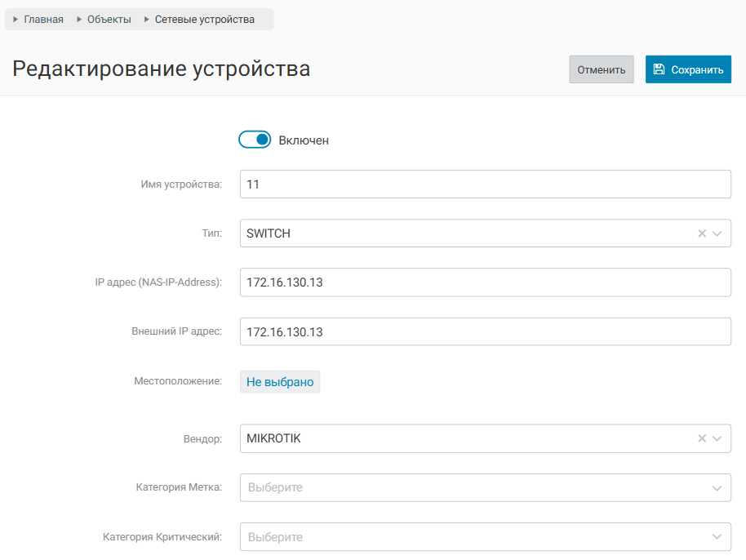The width and height of the screenshot is (746, 560).
Task: Click the IP адрес (NAS-IP-Address) field
Action: tap(485, 282)
